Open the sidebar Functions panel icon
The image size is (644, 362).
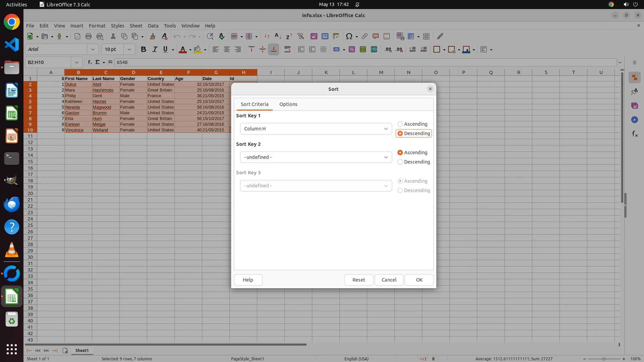click(x=635, y=134)
